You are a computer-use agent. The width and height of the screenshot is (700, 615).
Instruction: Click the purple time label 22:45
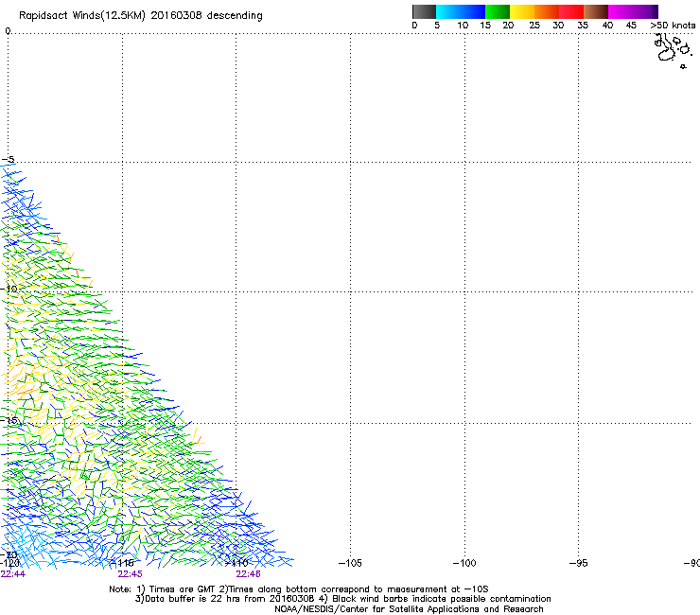point(130,574)
